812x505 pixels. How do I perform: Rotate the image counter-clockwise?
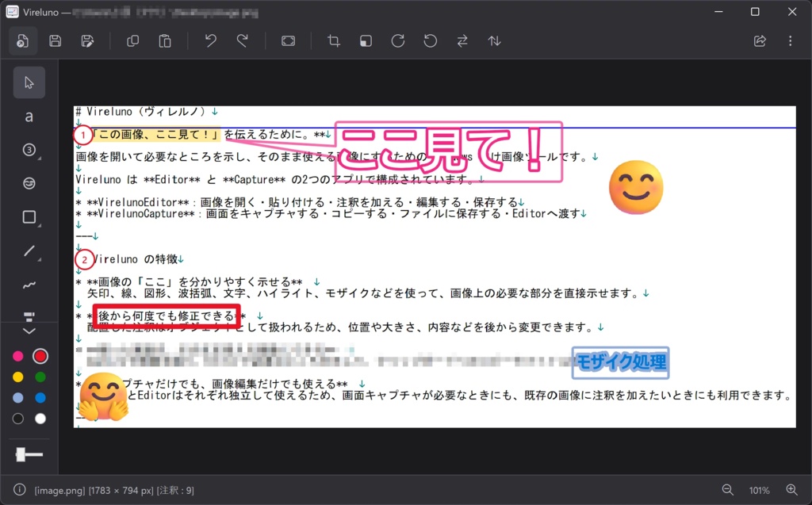430,41
